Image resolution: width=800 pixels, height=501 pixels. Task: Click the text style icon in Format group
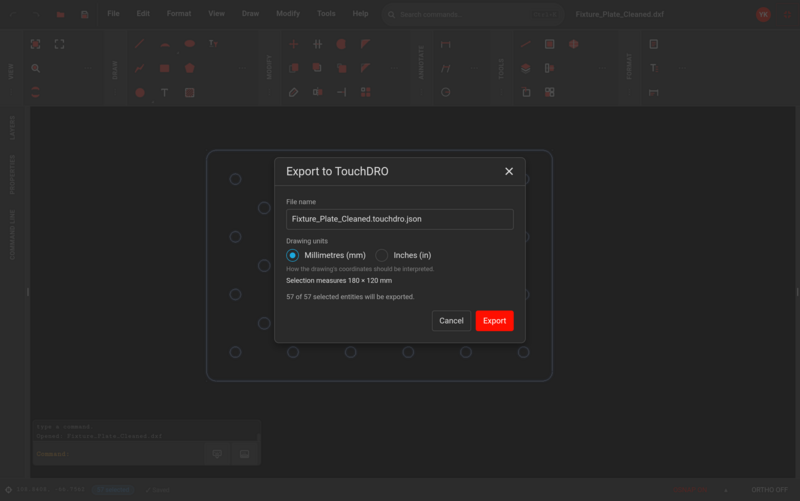(x=654, y=68)
